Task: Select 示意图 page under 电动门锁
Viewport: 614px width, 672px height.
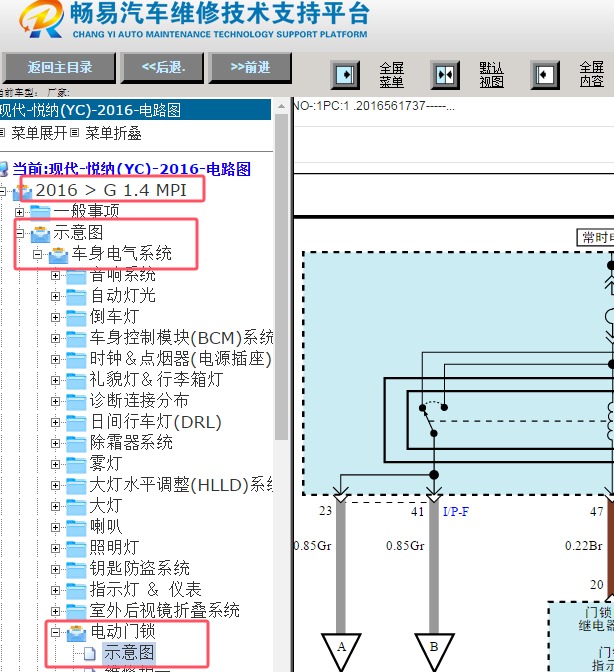Action: 129,653
